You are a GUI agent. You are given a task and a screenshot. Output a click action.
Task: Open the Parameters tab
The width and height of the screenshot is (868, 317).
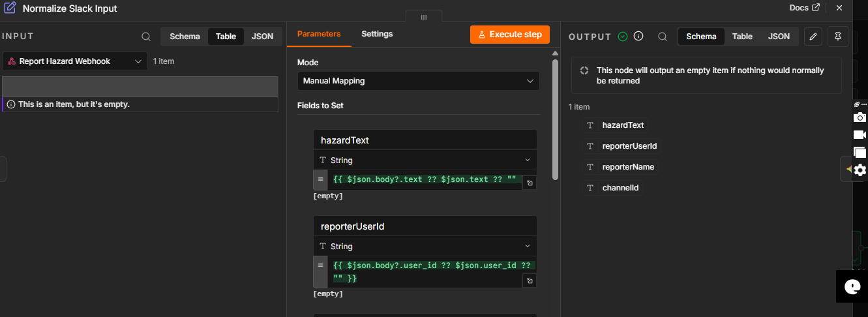point(319,34)
